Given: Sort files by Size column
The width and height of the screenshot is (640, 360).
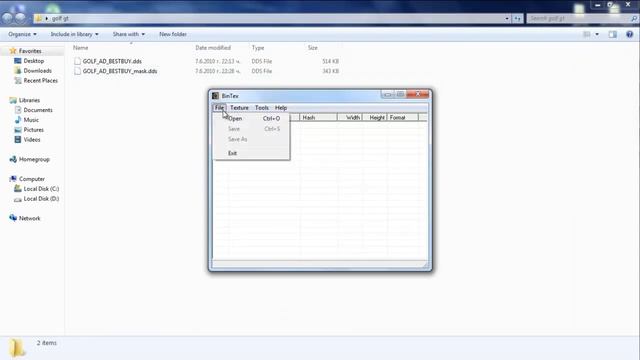Looking at the screenshot, I should click(313, 48).
